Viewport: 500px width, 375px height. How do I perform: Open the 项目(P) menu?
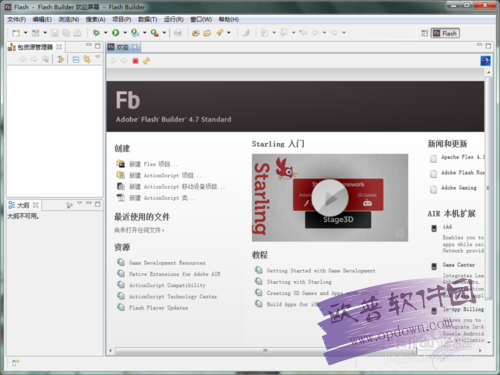tap(122, 19)
